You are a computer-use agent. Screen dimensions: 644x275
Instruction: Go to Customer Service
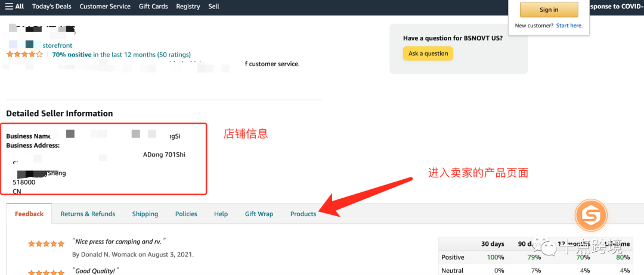click(x=105, y=6)
